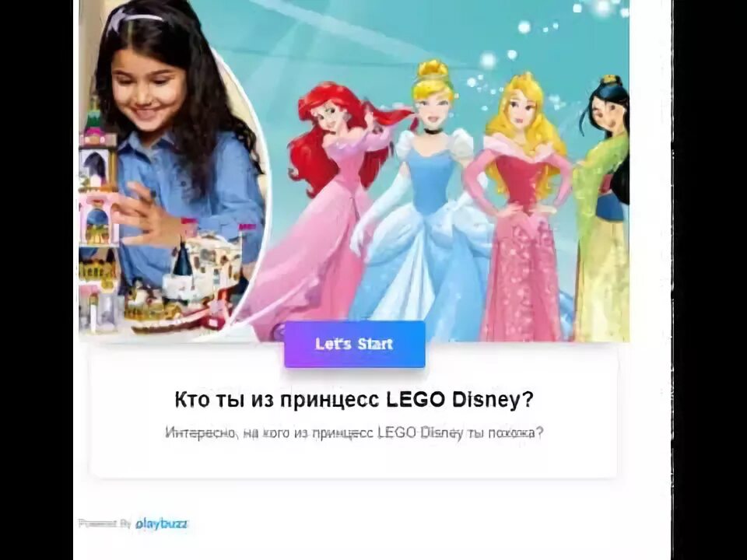This screenshot has width=747, height=560.
Task: Click the quiz title Кто ты из принцесс LEGO Disney?
Action: tap(354, 400)
